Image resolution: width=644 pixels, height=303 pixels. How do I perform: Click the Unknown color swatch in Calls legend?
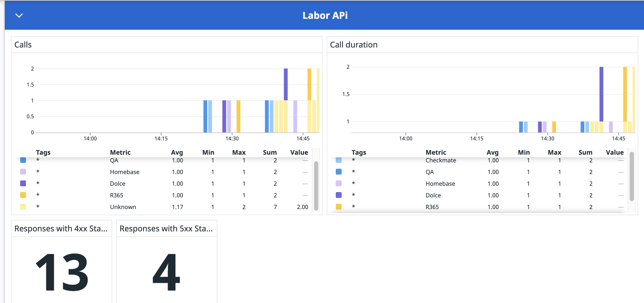coord(23,207)
